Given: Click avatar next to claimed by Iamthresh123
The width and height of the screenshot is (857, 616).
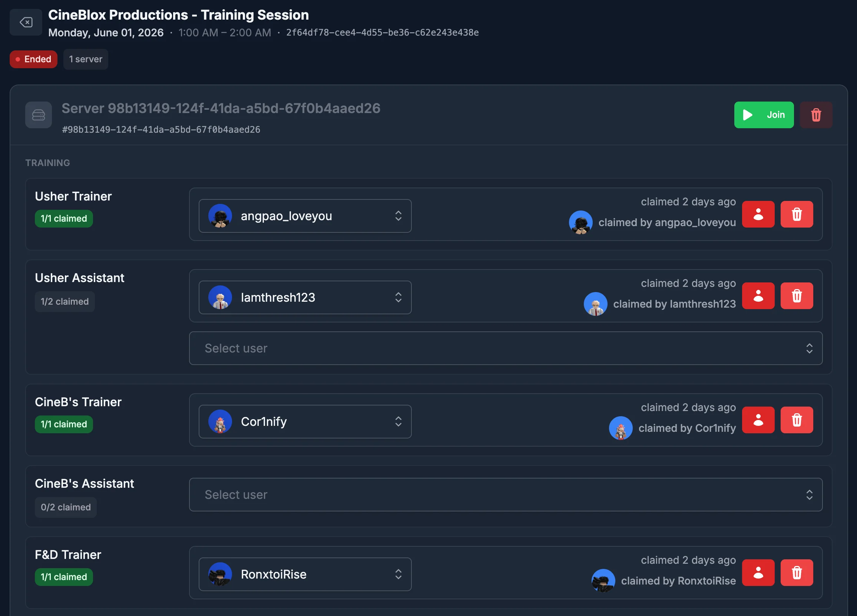Looking at the screenshot, I should click(x=596, y=304).
